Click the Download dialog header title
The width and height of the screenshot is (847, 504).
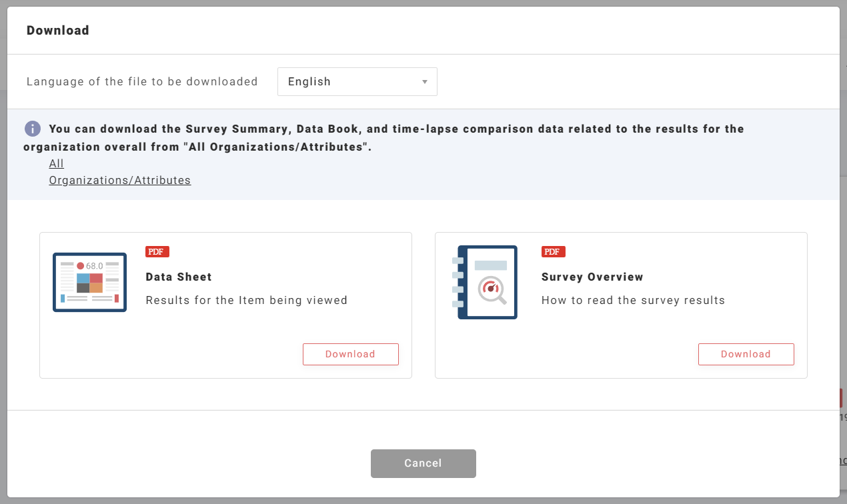click(x=58, y=30)
